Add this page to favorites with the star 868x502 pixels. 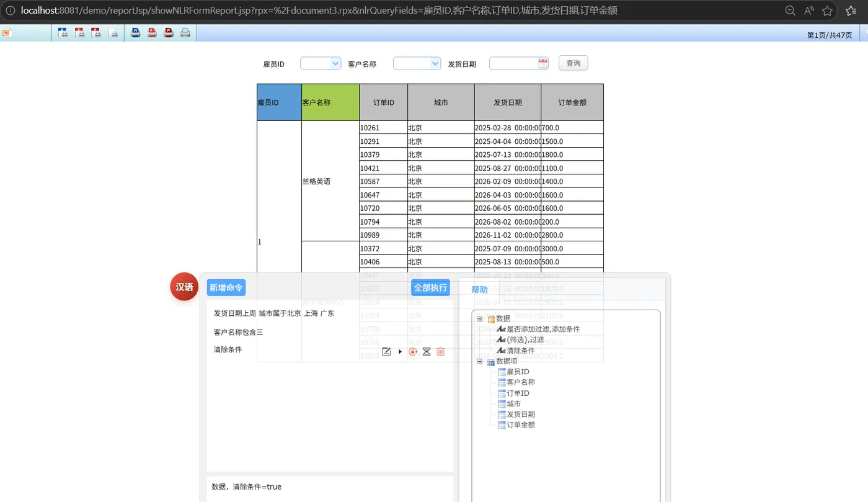(x=827, y=11)
